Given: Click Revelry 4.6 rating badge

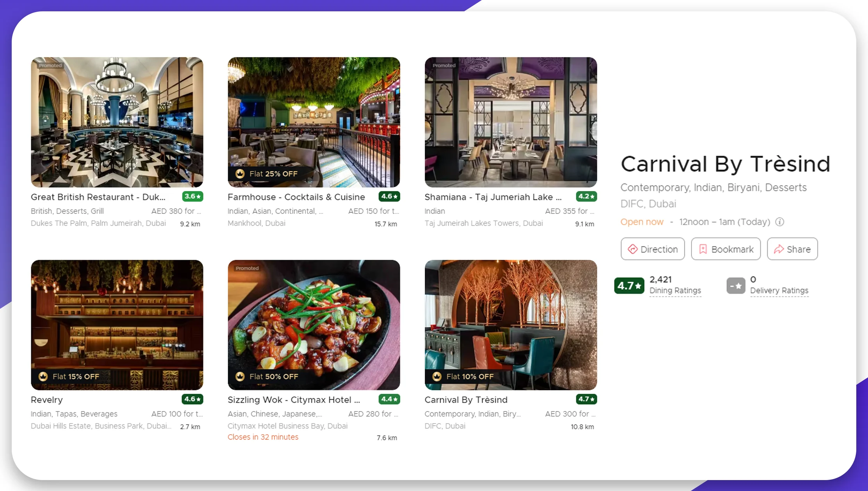Looking at the screenshot, I should pyautogui.click(x=192, y=399).
